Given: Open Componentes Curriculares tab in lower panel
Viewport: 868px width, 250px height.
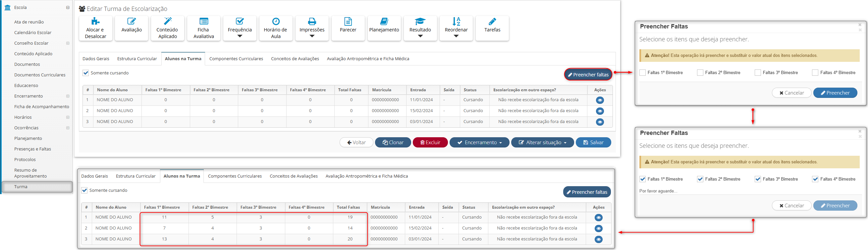Looking at the screenshot, I should (235, 176).
